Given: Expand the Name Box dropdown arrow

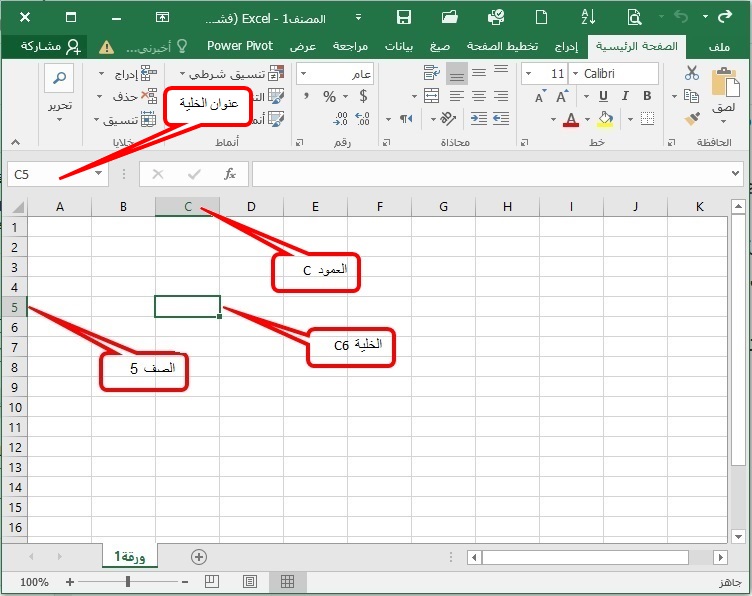Looking at the screenshot, I should tap(98, 174).
